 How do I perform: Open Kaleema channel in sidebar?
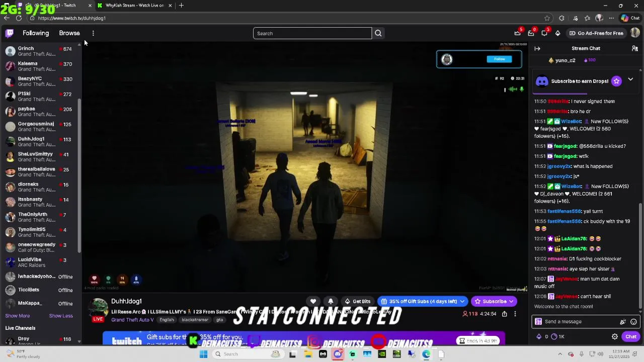point(39,66)
